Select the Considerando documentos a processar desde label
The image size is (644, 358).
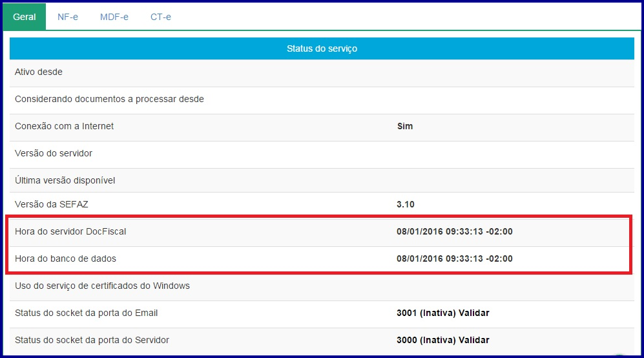point(109,99)
